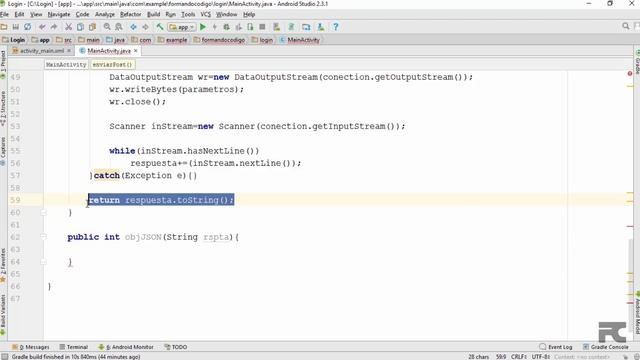This screenshot has height=360, width=640.
Task: Click the Find magnifier icon
Action: [x=107, y=27]
